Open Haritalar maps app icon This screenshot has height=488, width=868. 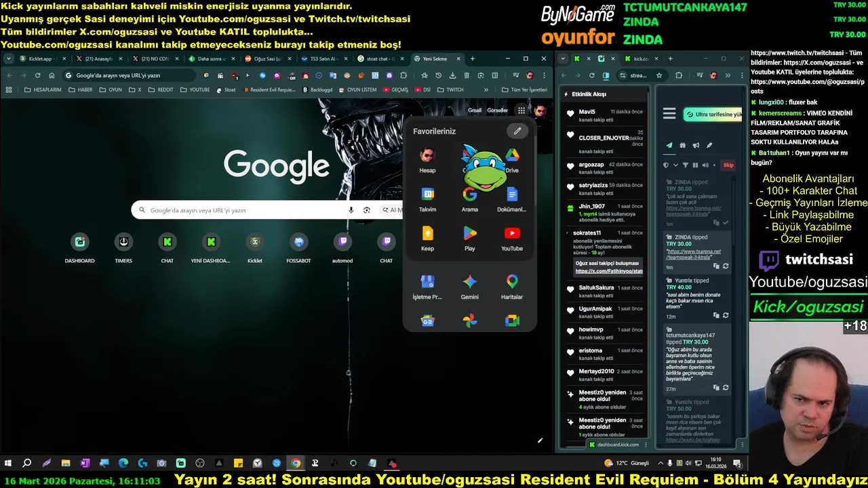512,287
